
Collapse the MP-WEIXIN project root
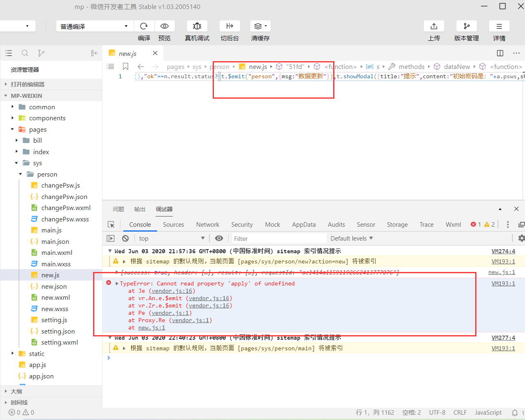51,96
